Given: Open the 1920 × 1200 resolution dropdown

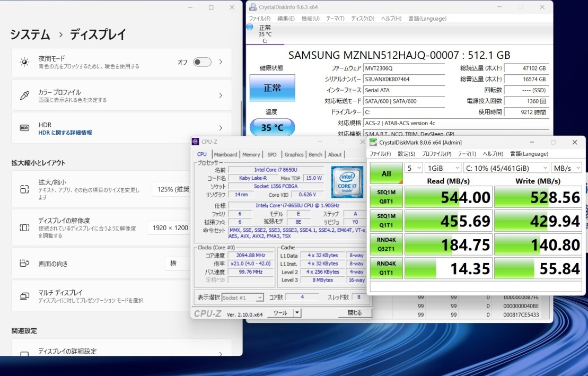Looking at the screenshot, I should [169, 228].
